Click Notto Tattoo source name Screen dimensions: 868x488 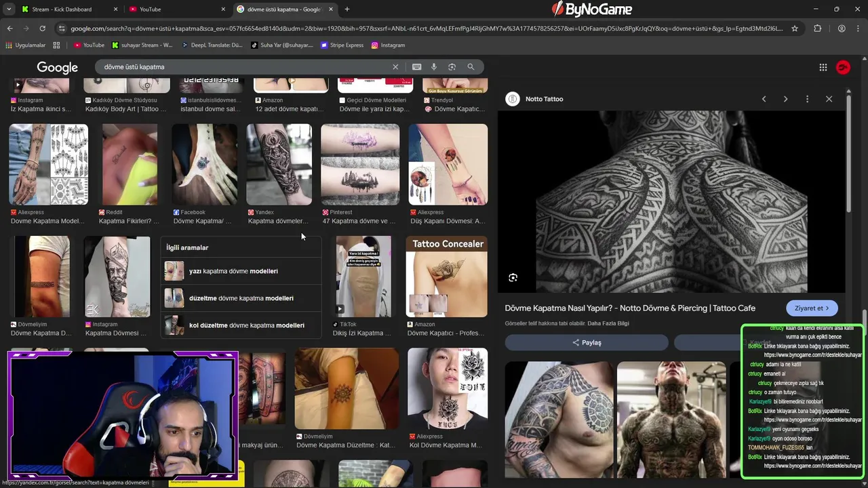click(x=544, y=99)
